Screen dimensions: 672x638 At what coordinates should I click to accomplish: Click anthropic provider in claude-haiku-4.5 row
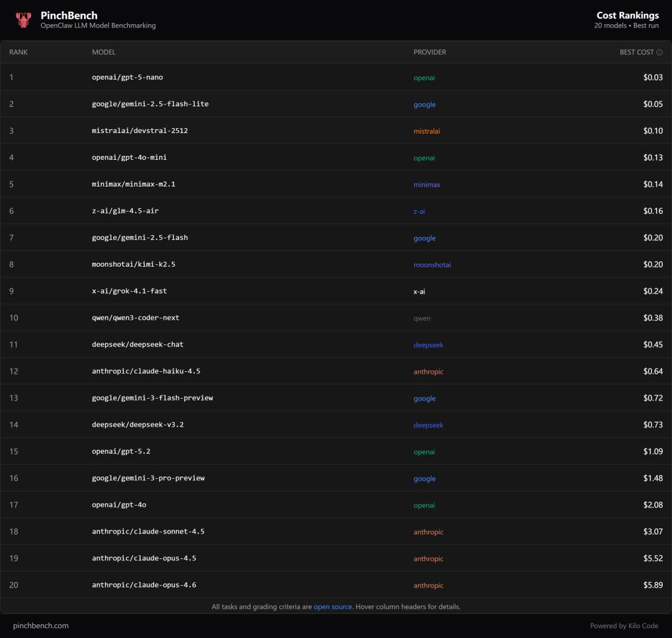click(428, 372)
